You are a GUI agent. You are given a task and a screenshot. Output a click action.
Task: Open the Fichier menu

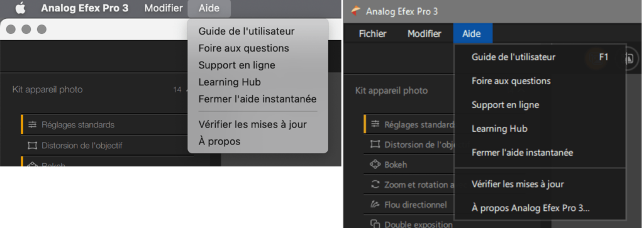(x=372, y=34)
